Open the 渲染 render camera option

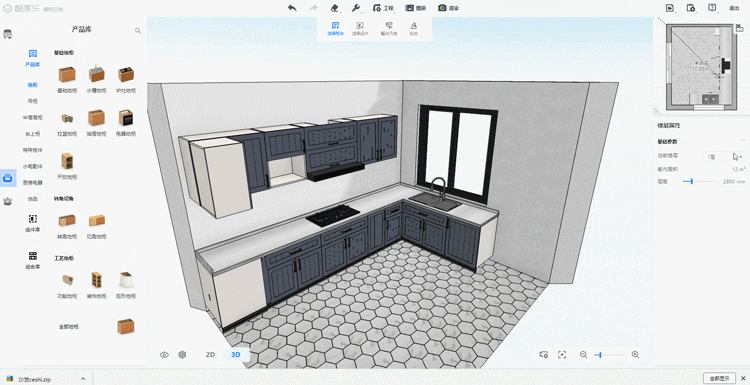click(x=449, y=8)
